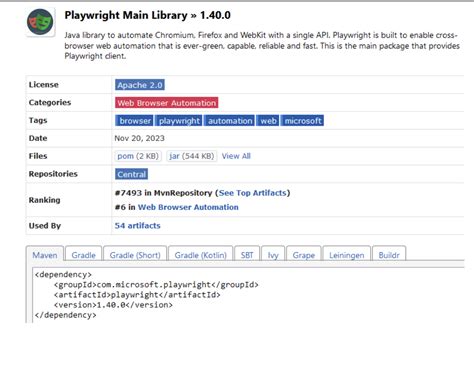Click the Tags row label
The height and width of the screenshot is (368, 474).
[38, 120]
